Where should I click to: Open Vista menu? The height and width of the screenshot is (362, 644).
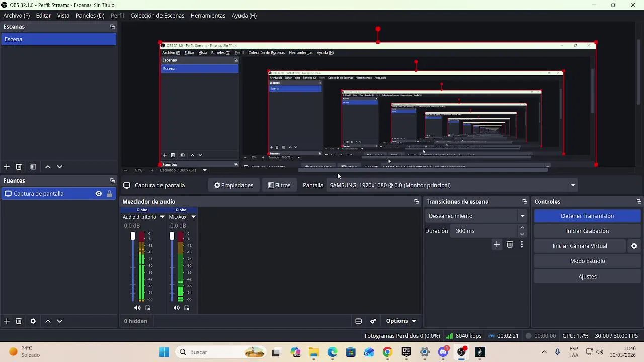click(63, 16)
